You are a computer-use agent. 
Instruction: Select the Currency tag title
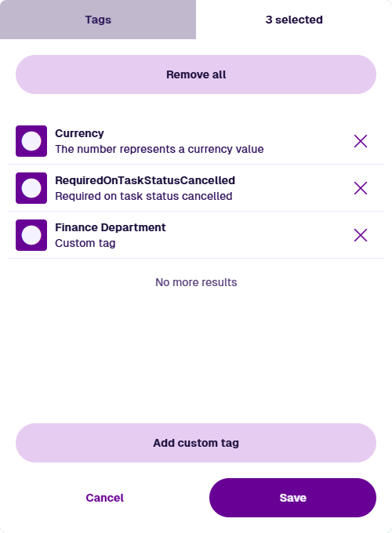coord(79,133)
